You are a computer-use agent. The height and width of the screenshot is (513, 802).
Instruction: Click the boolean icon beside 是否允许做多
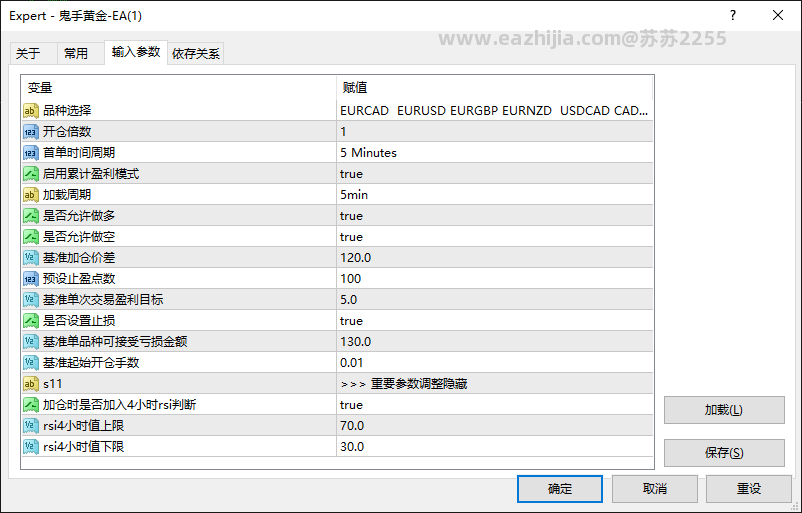coord(31,216)
